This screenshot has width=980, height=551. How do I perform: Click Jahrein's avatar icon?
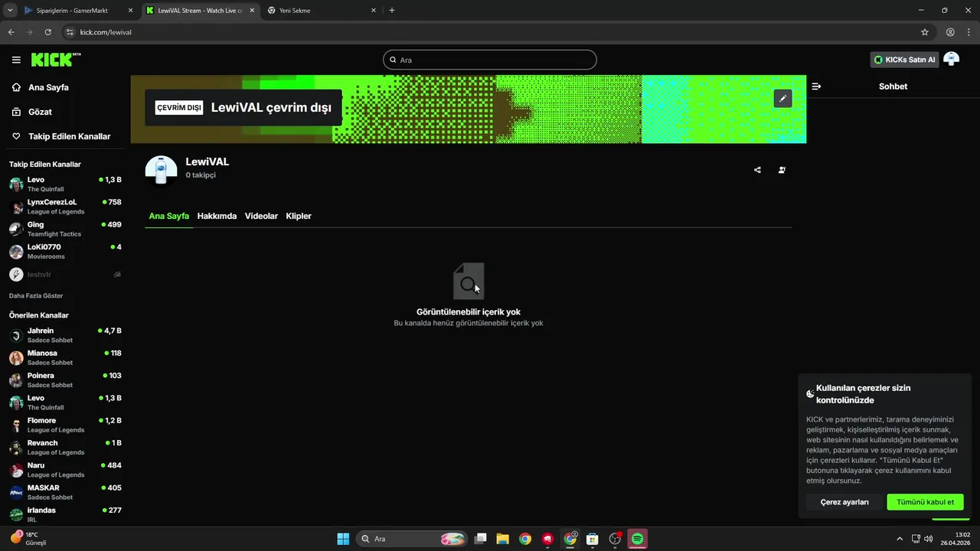(x=16, y=335)
